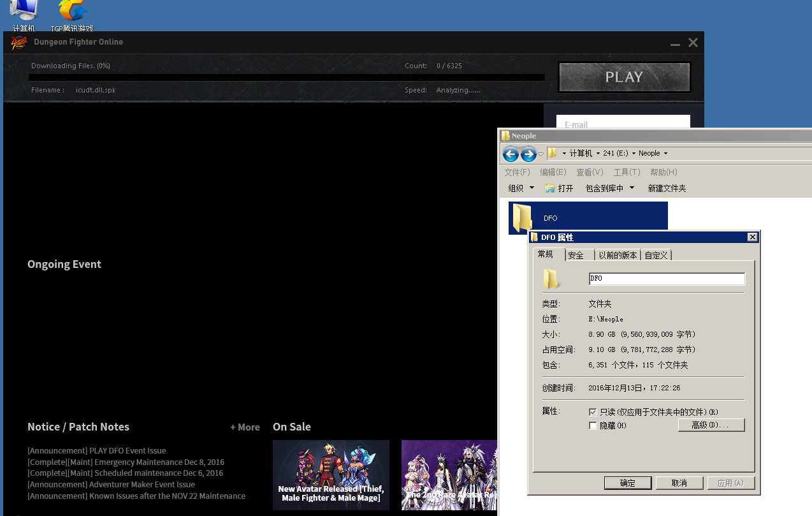Open the 查看(V) menu
The image size is (812, 516).
click(x=590, y=172)
